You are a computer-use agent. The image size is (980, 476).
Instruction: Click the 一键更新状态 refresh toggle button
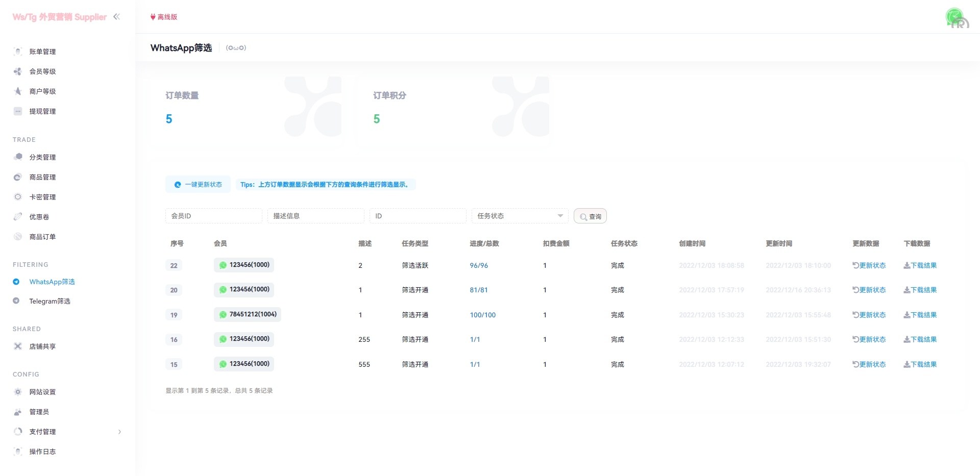click(198, 185)
